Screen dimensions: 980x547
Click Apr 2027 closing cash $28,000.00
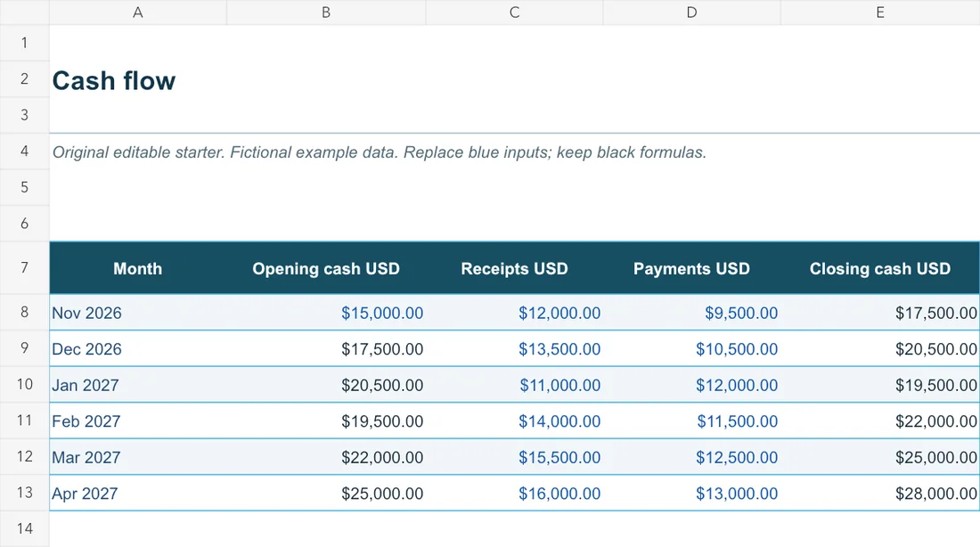coord(880,494)
